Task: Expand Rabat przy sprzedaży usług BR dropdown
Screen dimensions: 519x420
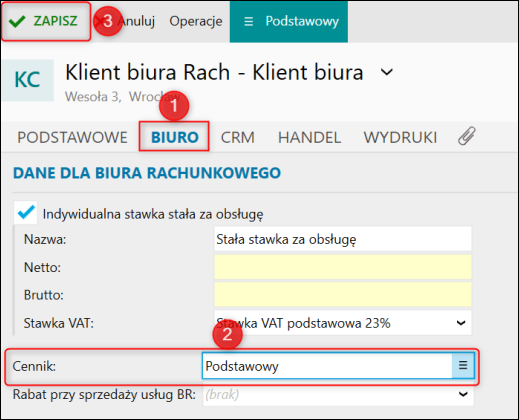Action: tap(338, 394)
